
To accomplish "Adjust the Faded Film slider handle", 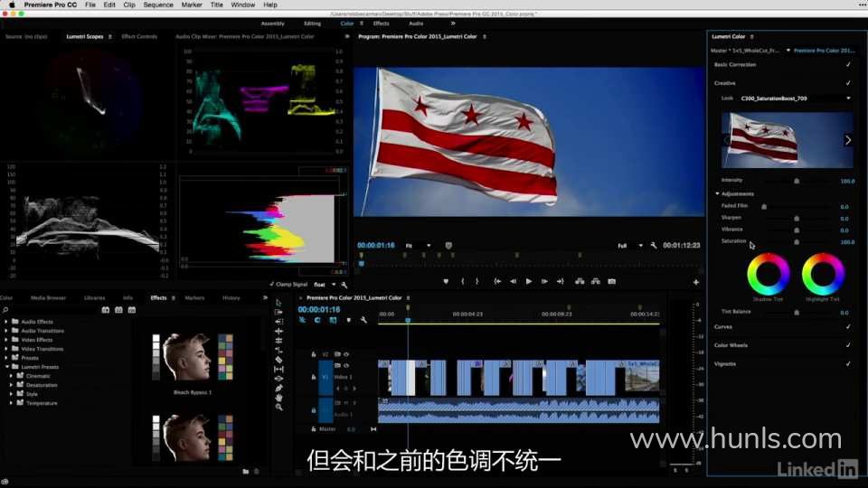I will [x=764, y=206].
